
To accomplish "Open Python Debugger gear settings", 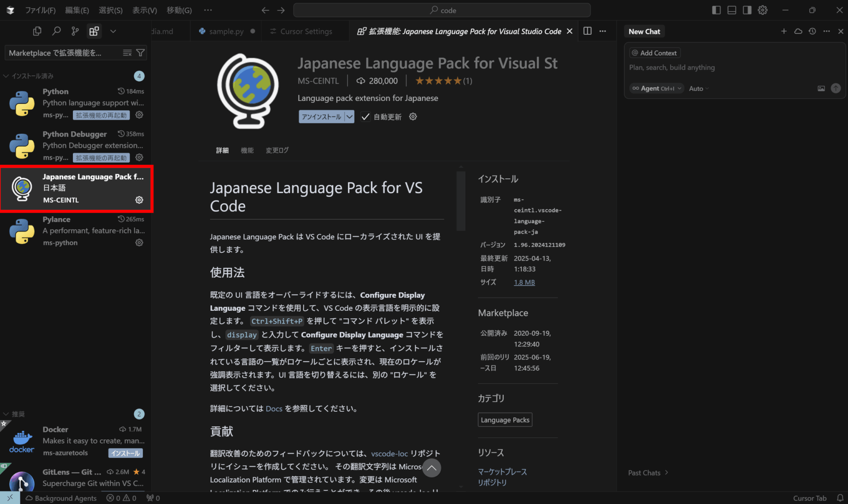I will tap(140, 157).
